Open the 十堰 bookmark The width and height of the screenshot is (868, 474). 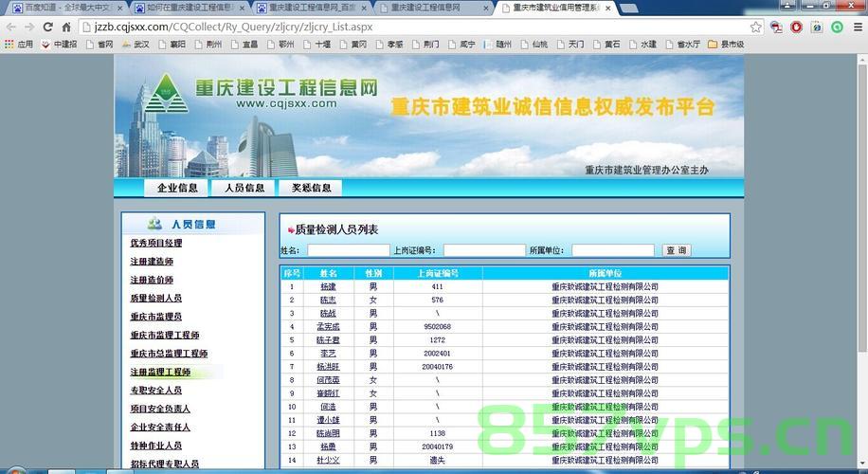coord(317,45)
